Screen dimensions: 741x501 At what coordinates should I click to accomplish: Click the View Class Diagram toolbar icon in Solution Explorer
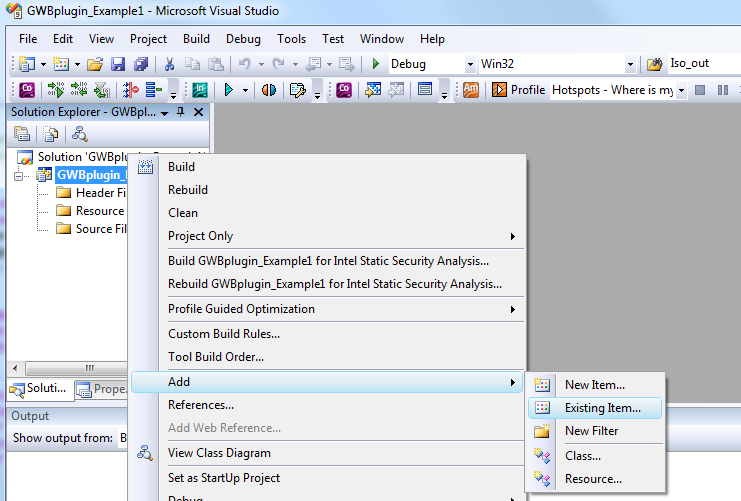79,134
